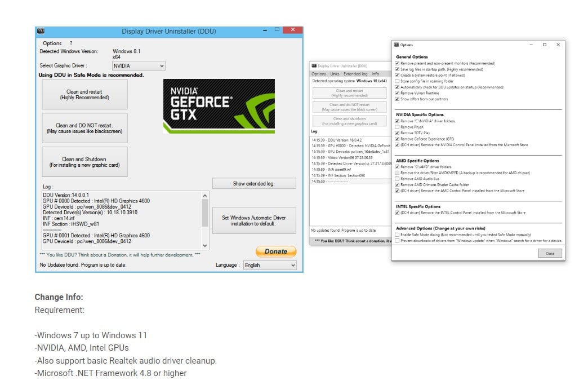Close the Display Driver Uninstaller (DDU) main window

coord(292,30)
